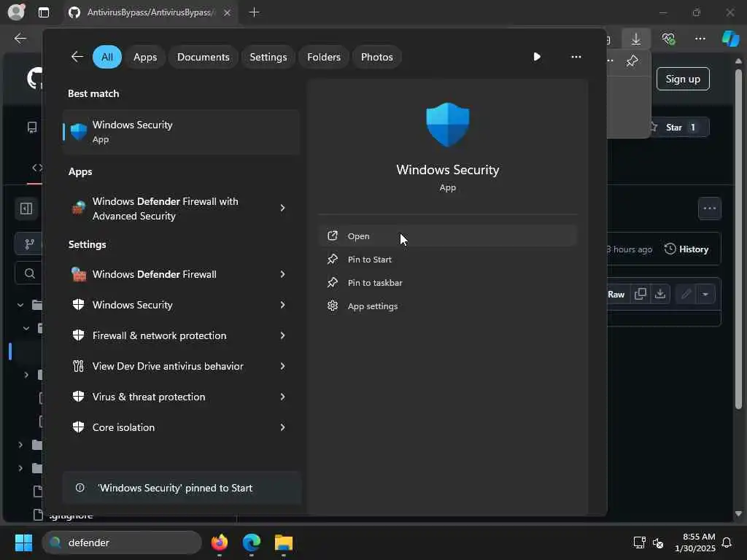Star the GitHub repository
Viewport: 747px width, 560px height.
click(679, 128)
